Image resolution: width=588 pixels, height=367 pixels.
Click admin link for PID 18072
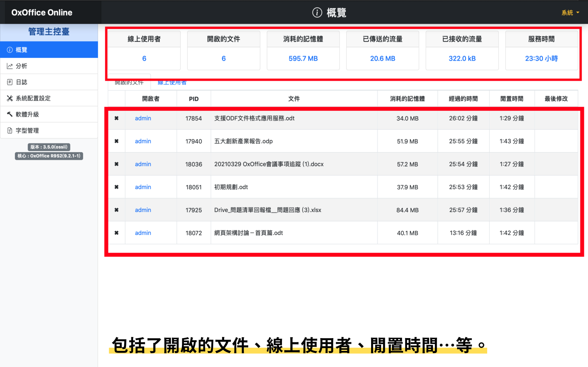pos(143,233)
